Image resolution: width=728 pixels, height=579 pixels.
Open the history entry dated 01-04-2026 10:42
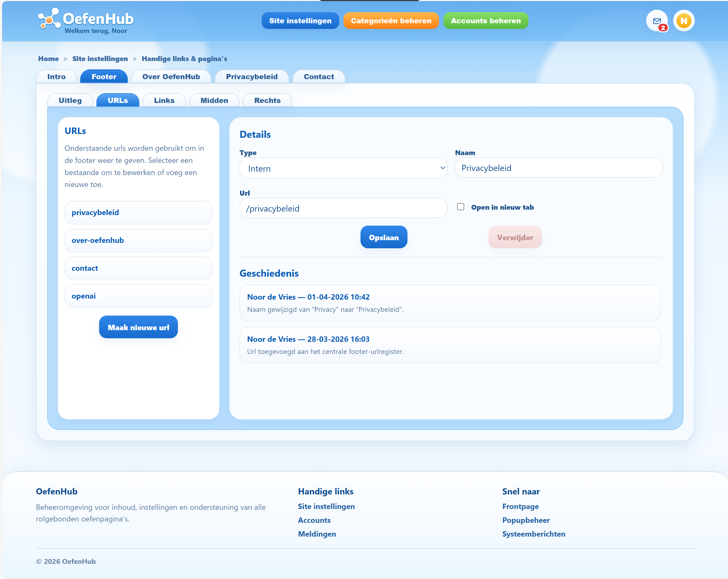(450, 303)
